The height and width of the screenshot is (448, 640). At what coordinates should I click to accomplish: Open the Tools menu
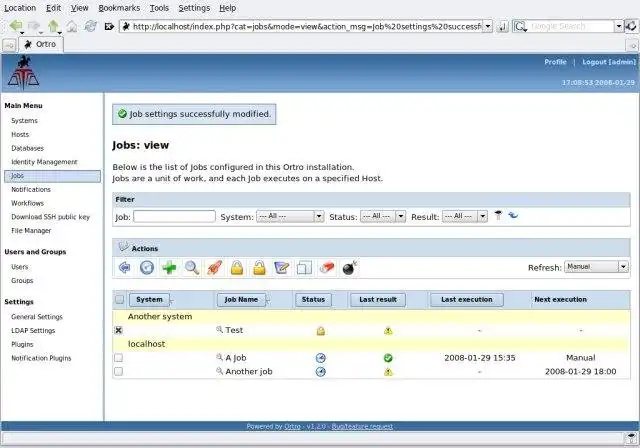point(159,8)
